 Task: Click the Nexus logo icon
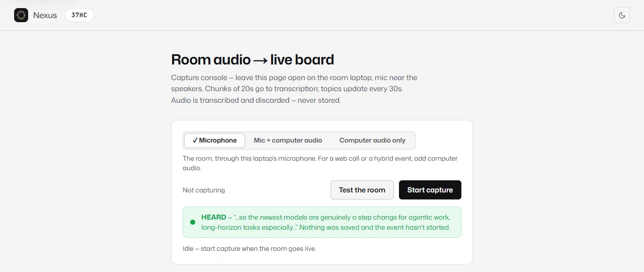pyautogui.click(x=21, y=15)
